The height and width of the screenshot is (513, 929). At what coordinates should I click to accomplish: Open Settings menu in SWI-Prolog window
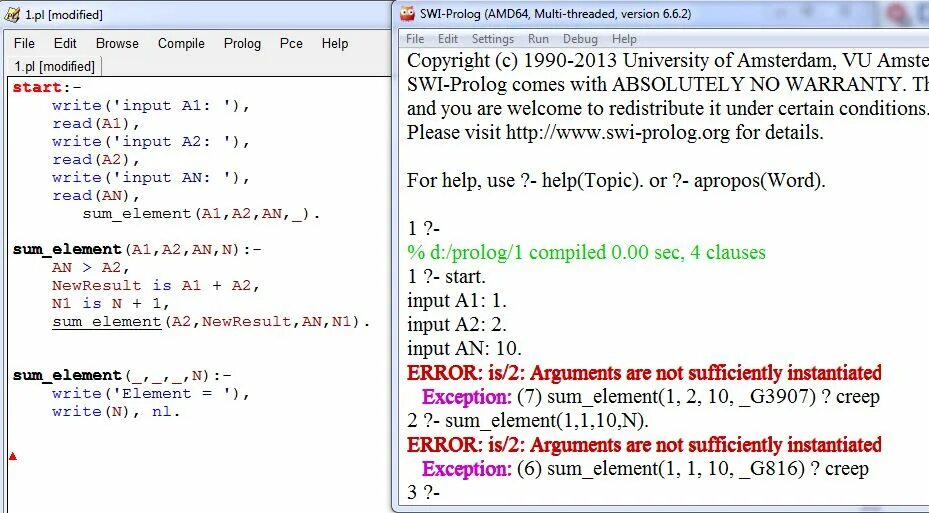[493, 39]
